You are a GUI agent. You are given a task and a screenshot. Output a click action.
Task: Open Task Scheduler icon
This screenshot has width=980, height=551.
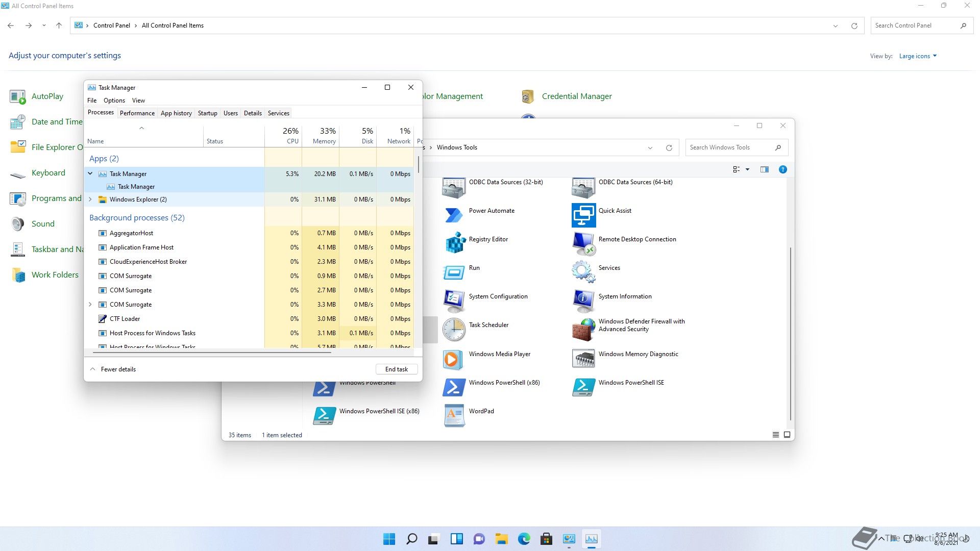tap(454, 330)
